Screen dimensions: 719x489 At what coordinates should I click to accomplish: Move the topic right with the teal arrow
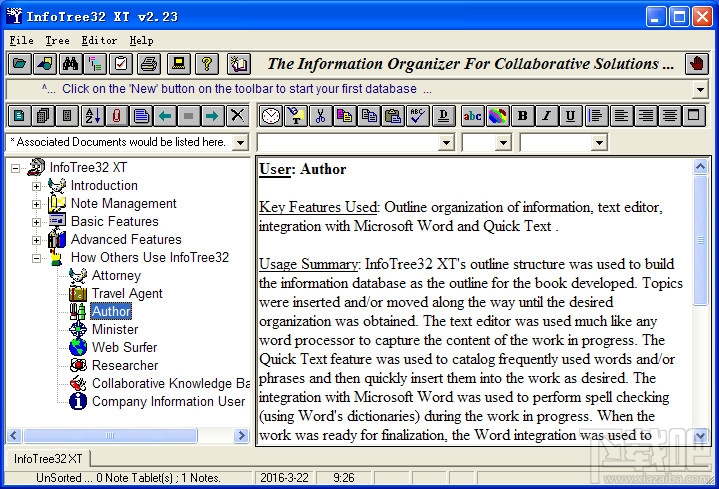tap(213, 116)
